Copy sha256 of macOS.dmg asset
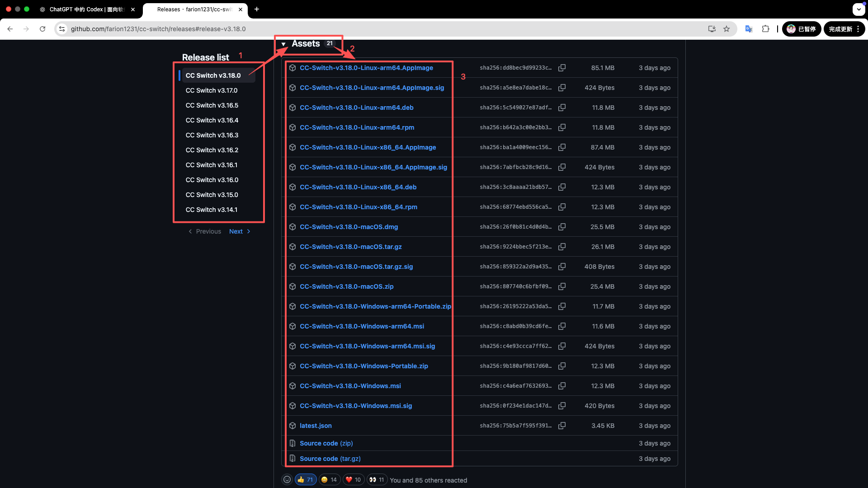 (x=562, y=227)
